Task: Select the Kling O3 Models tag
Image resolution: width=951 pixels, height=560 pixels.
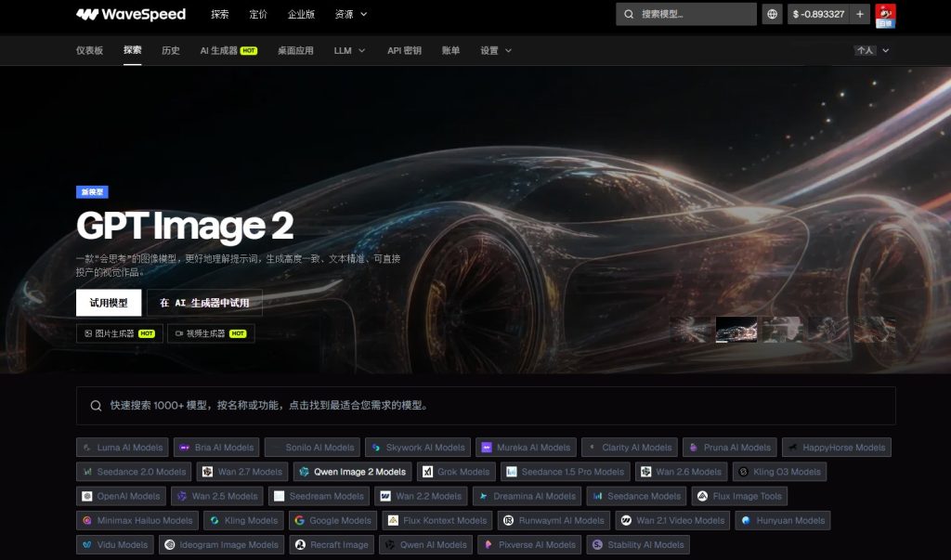Action: [x=779, y=472]
